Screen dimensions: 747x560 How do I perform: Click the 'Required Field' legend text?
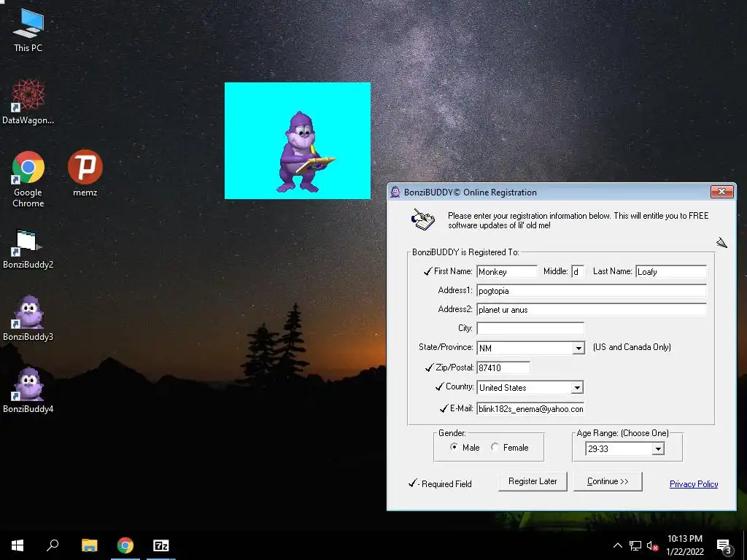pyautogui.click(x=446, y=484)
